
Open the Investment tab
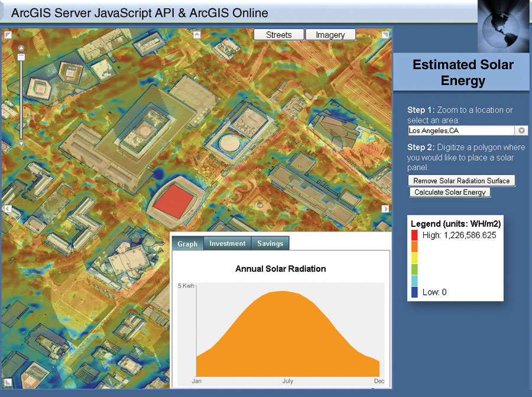click(x=228, y=243)
